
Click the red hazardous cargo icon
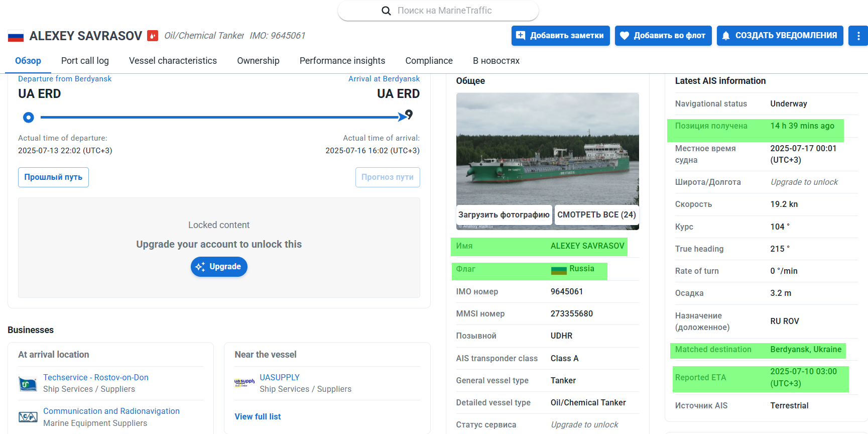coord(152,36)
